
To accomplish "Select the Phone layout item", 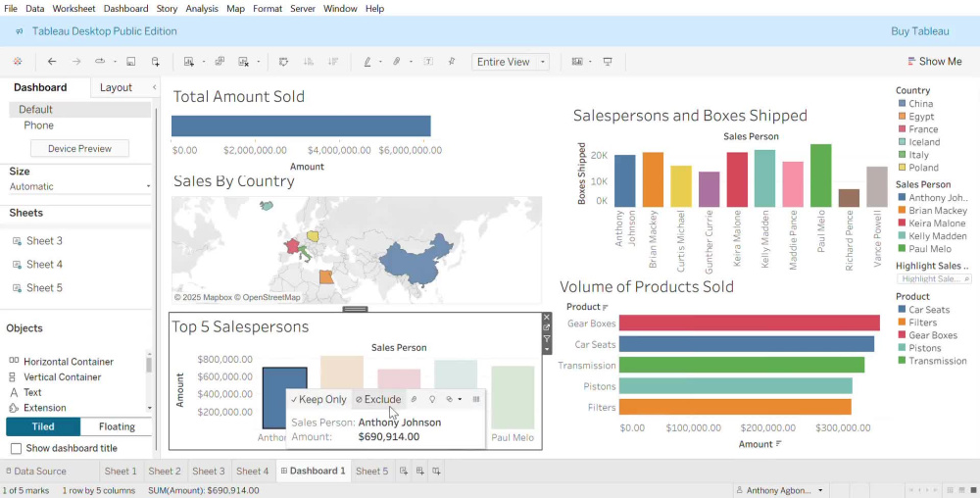I will pos(39,124).
